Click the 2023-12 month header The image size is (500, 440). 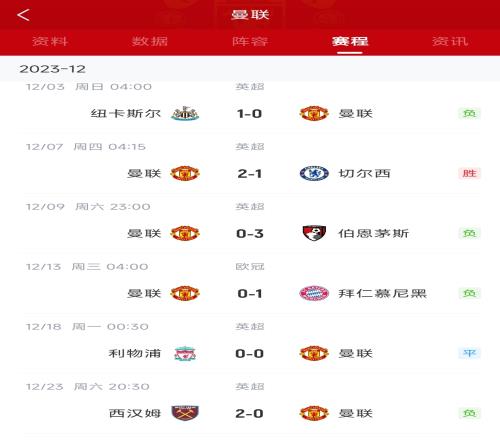pyautogui.click(x=53, y=69)
